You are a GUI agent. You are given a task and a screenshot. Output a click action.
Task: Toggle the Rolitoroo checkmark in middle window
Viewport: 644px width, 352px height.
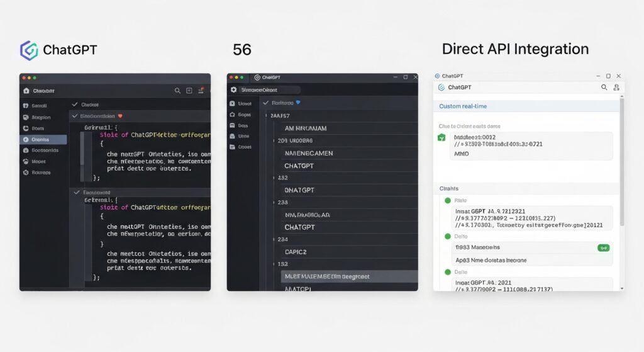[266, 103]
